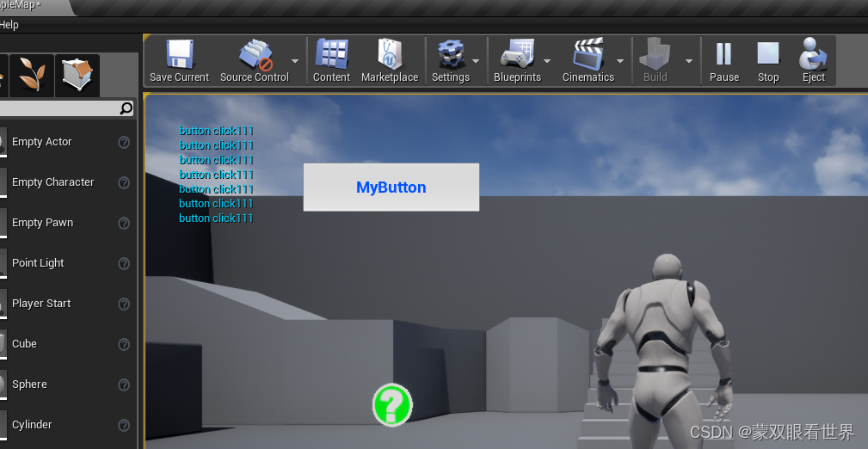Open help icon for Sphere

pos(124,384)
